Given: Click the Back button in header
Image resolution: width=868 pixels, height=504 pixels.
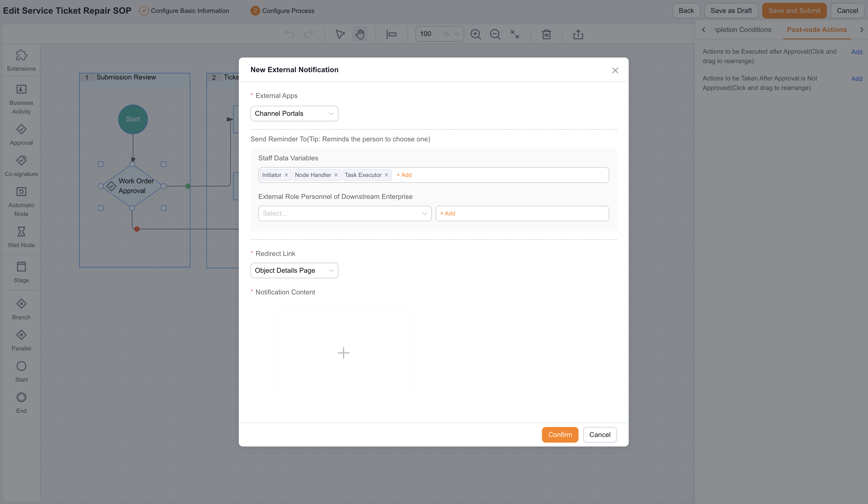Looking at the screenshot, I should click(686, 11).
